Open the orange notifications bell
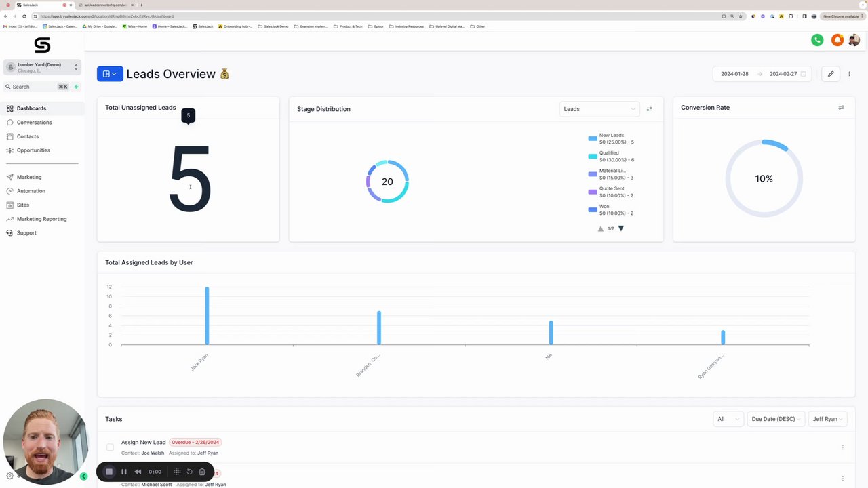This screenshot has width=868, height=488. pos(837,40)
